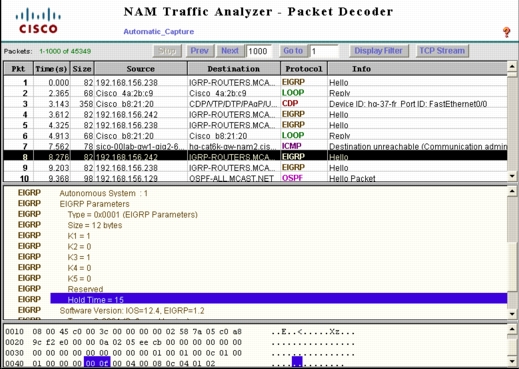Click hex dump row 0030
This screenshot has height=369, width=519.
point(180,353)
